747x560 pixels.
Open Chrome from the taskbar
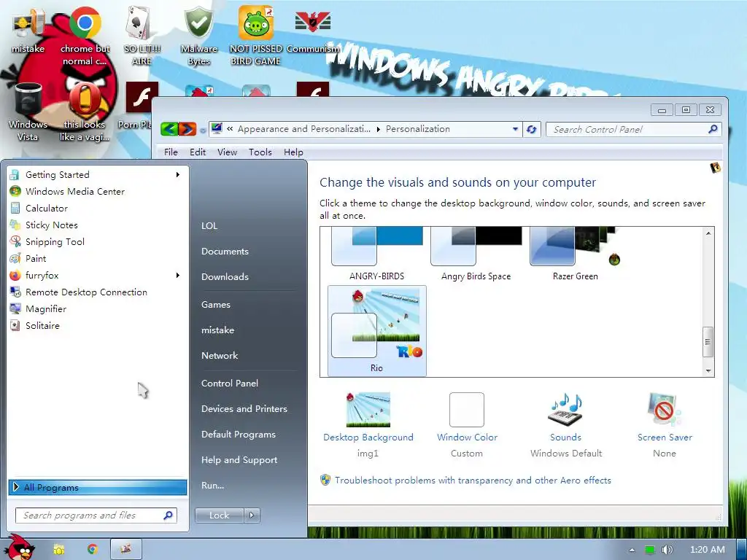coord(92,550)
